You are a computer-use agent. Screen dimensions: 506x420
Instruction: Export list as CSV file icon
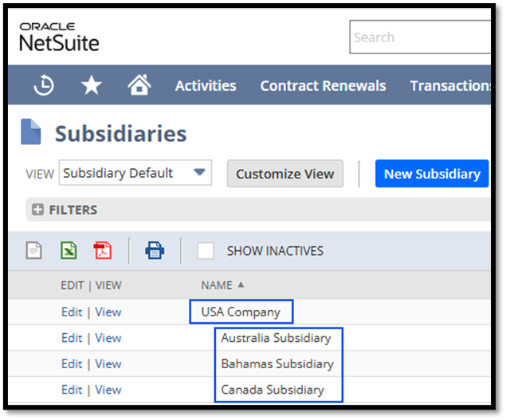[x=34, y=250]
